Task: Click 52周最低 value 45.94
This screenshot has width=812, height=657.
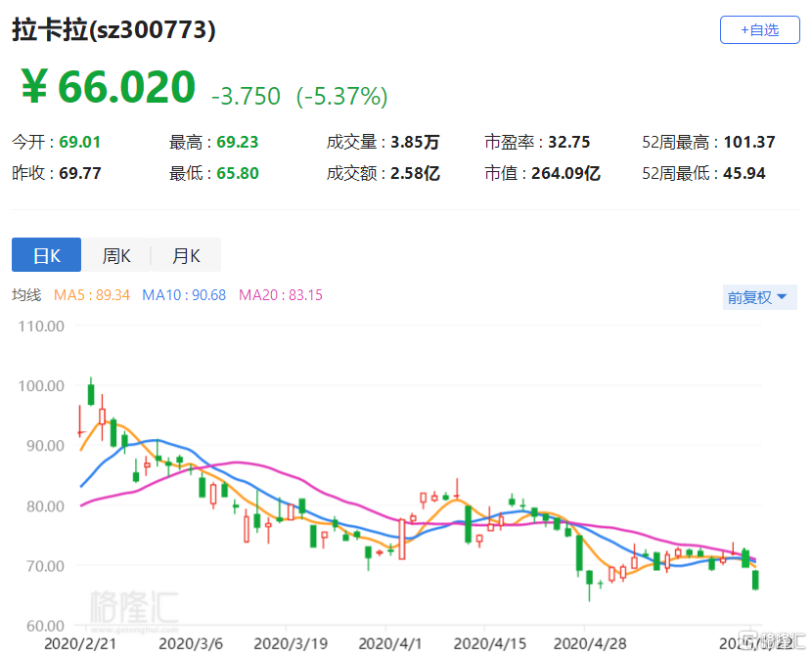Action: point(744,173)
